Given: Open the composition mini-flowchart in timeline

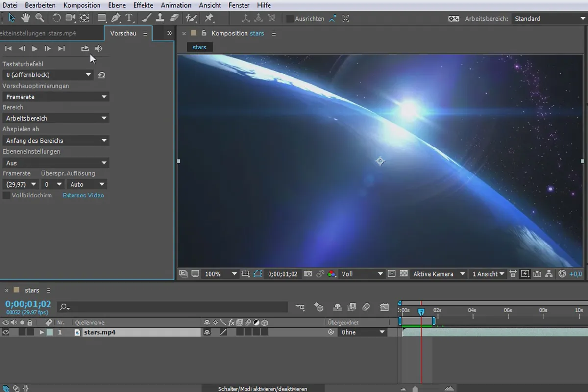Looking at the screenshot, I should point(300,307).
